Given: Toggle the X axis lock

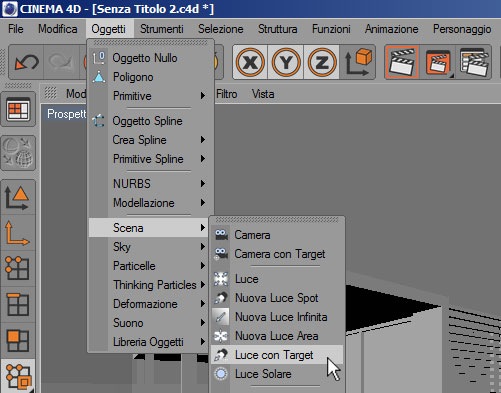Looking at the screenshot, I should click(250, 62).
